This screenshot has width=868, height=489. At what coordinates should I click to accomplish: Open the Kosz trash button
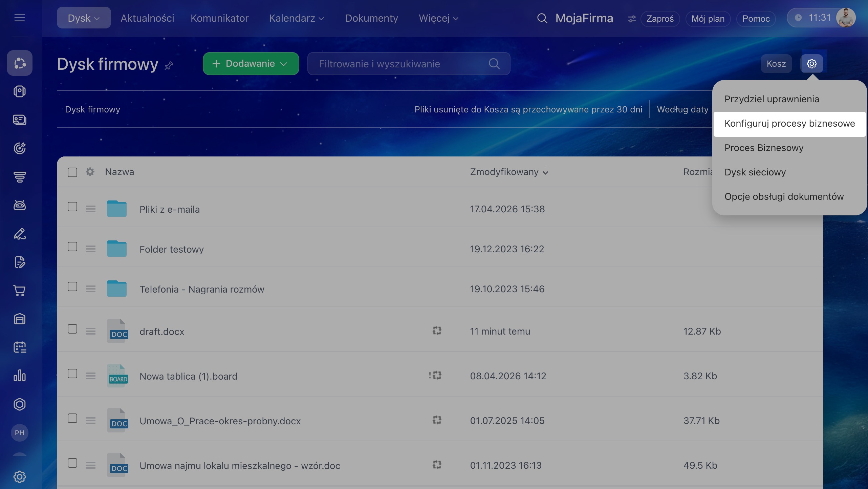[776, 64]
